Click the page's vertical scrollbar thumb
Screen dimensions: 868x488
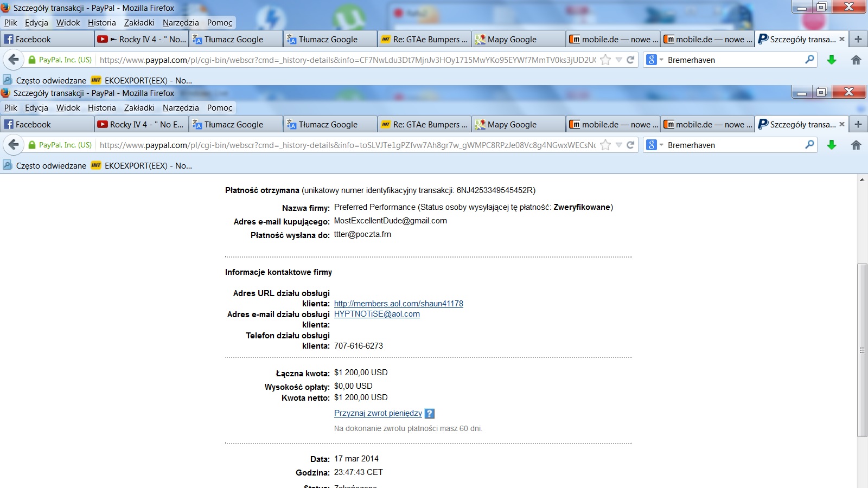click(862, 350)
